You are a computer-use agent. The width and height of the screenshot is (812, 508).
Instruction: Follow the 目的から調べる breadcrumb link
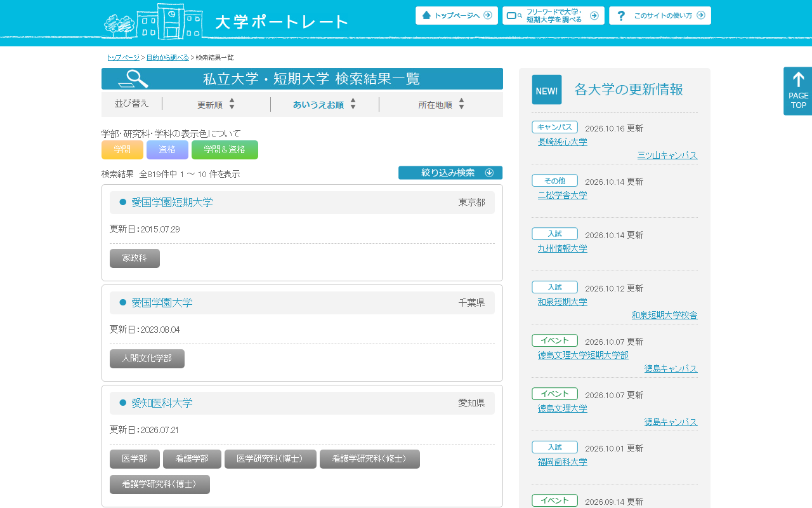point(167,57)
